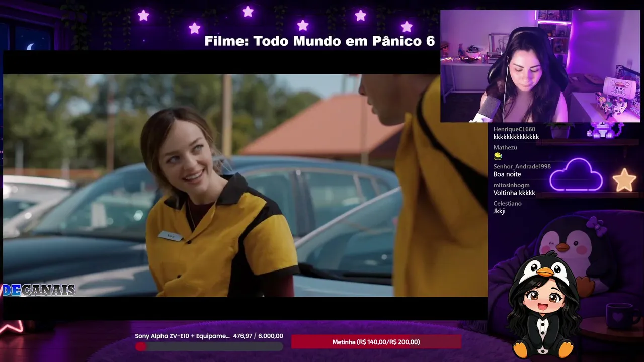Click the movie video playing on stream
Viewport: 644px width, 362px height.
(246, 186)
